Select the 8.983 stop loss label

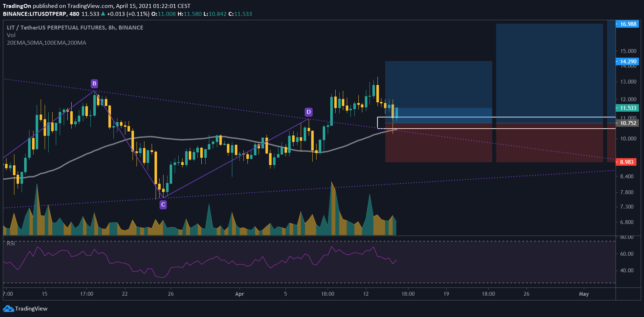(x=626, y=162)
